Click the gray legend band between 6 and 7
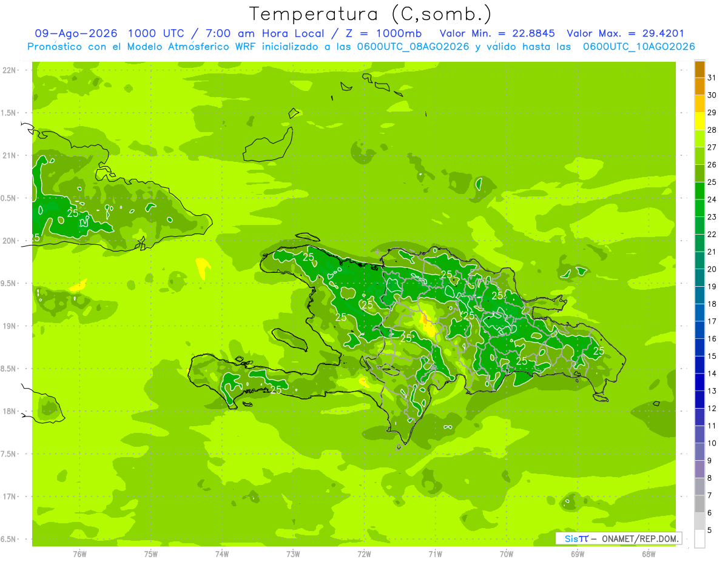Viewport: 728px width, 562px height. pyautogui.click(x=699, y=504)
